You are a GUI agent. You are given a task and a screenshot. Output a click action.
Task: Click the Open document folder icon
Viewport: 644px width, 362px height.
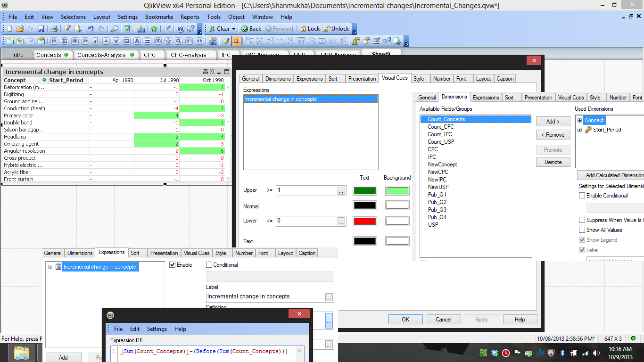pos(20,29)
